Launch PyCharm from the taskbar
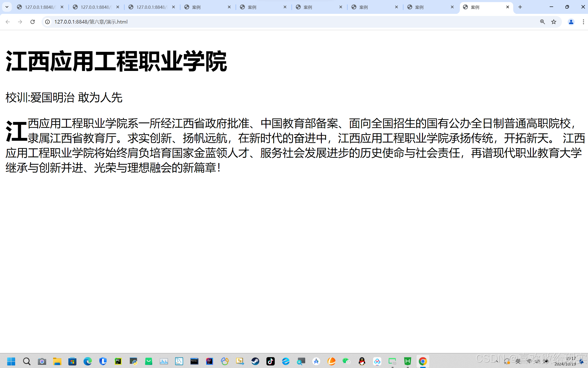Image resolution: width=588 pixels, height=368 pixels. point(118,361)
